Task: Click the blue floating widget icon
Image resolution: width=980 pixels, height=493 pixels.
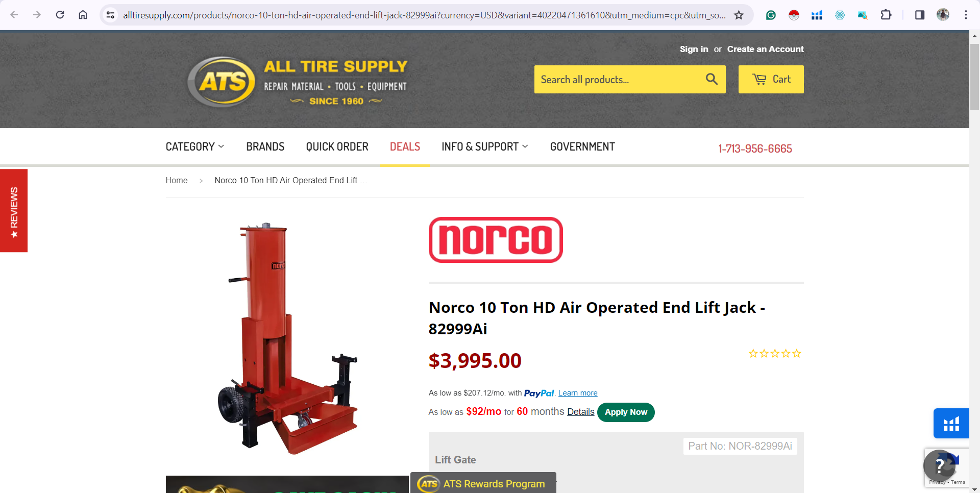Action: [951, 424]
